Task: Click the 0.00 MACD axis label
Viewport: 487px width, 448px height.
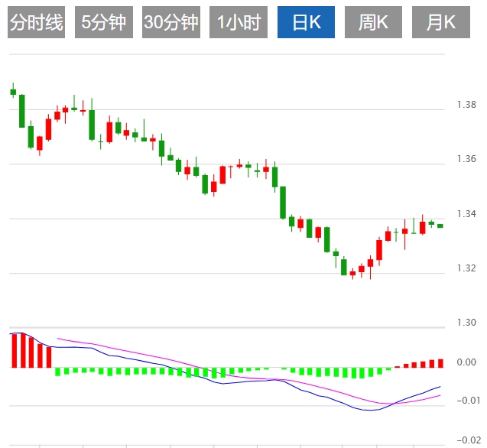Action: [467, 362]
